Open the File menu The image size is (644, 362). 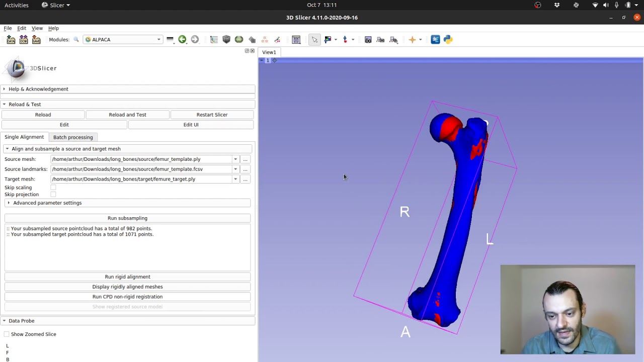click(x=8, y=28)
